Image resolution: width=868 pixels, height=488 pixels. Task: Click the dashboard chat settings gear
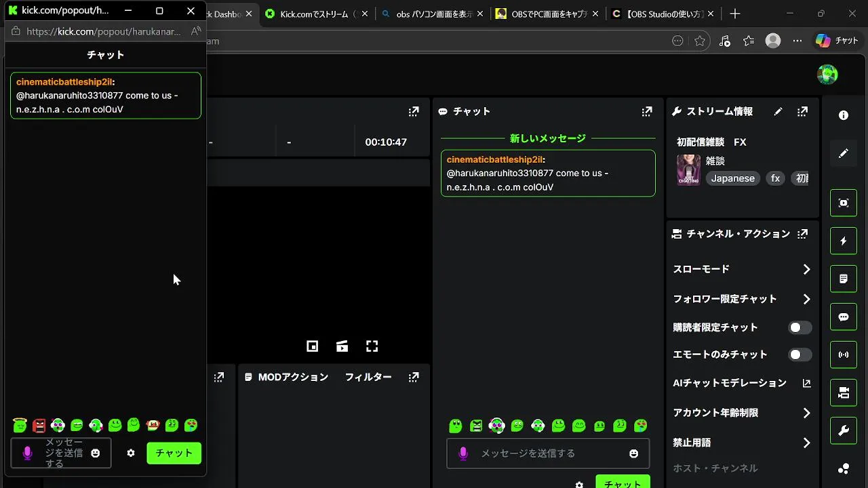coord(579,485)
